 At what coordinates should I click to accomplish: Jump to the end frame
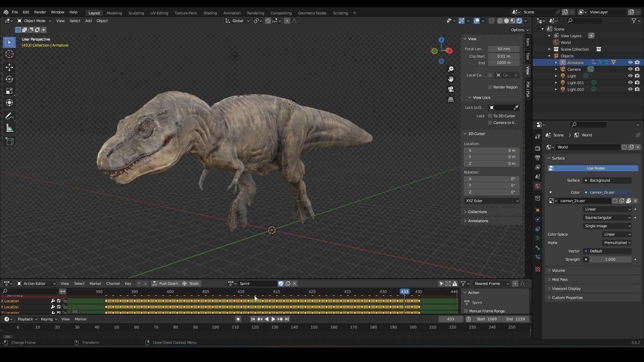tap(287, 319)
